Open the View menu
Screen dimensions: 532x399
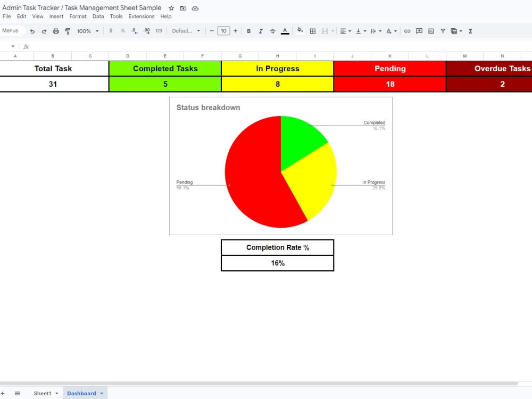click(38, 16)
